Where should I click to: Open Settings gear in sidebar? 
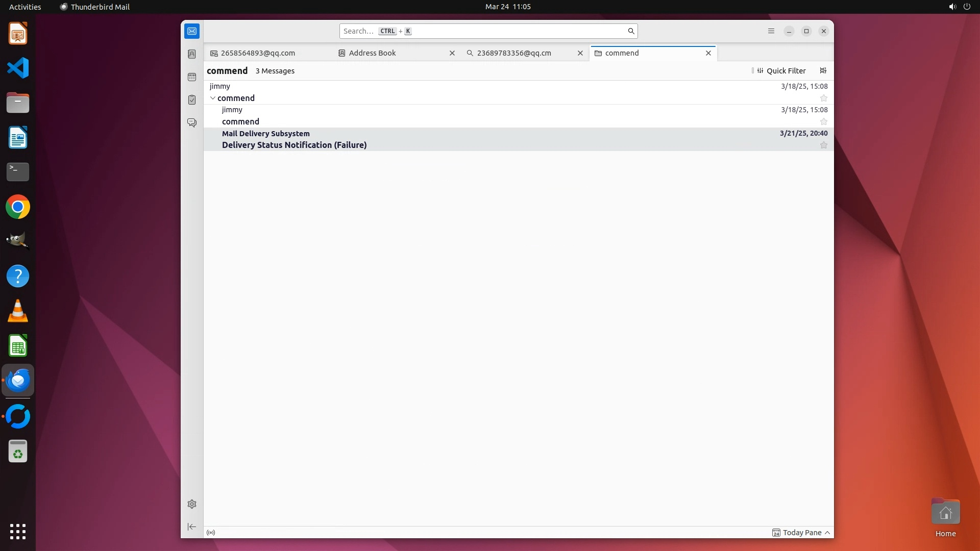tap(192, 504)
